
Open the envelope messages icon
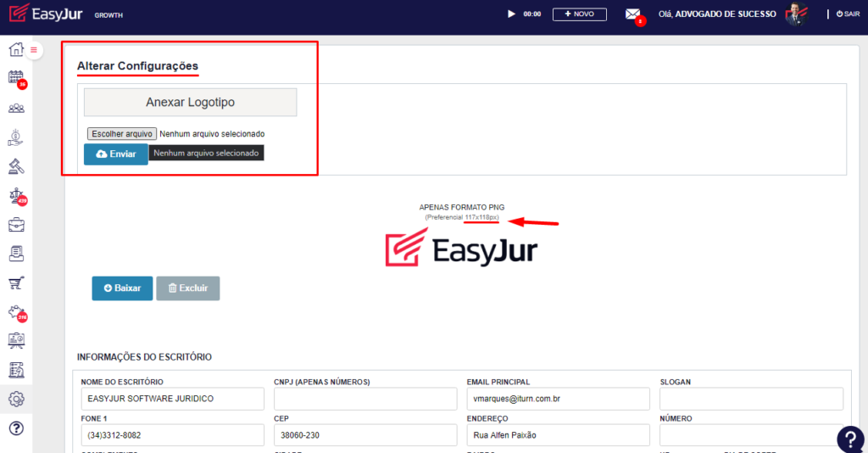pos(632,14)
